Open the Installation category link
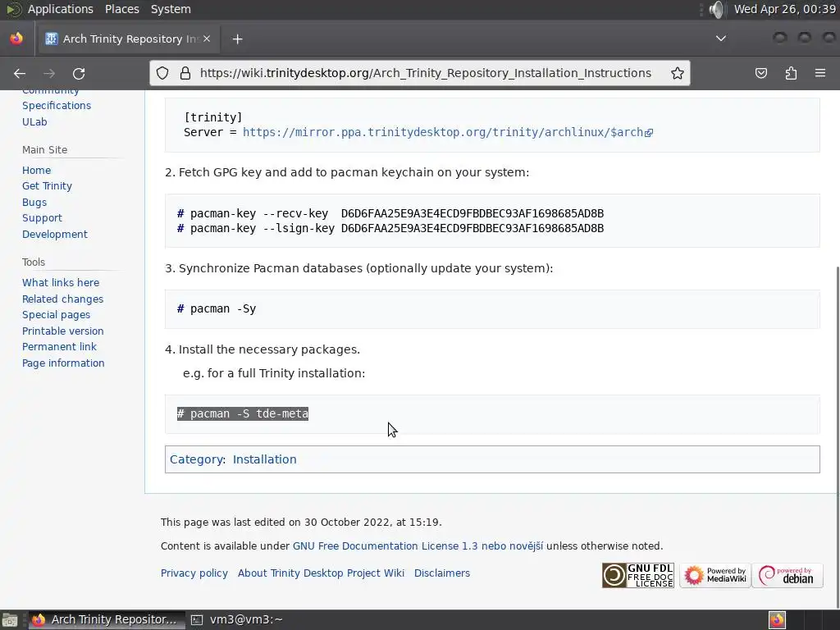This screenshot has height=630, width=840. [265, 459]
